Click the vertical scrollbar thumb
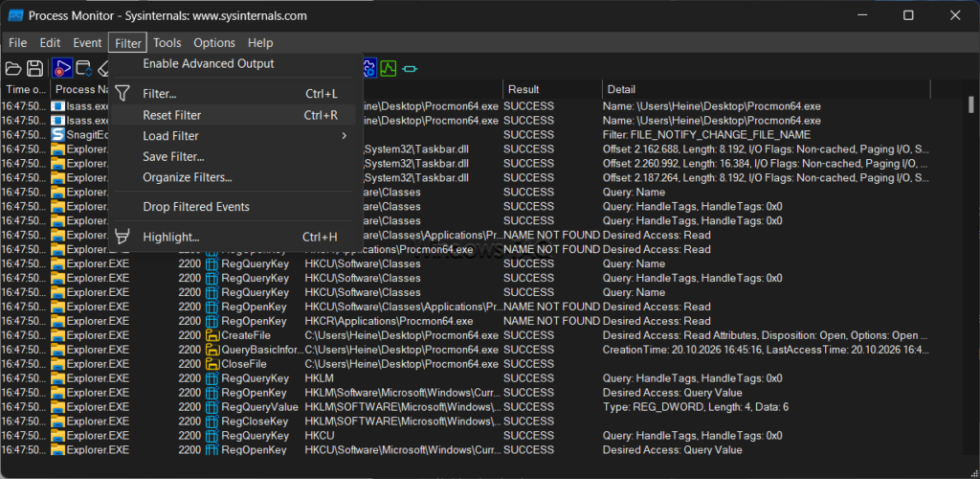This screenshot has width=980, height=479. 970,103
